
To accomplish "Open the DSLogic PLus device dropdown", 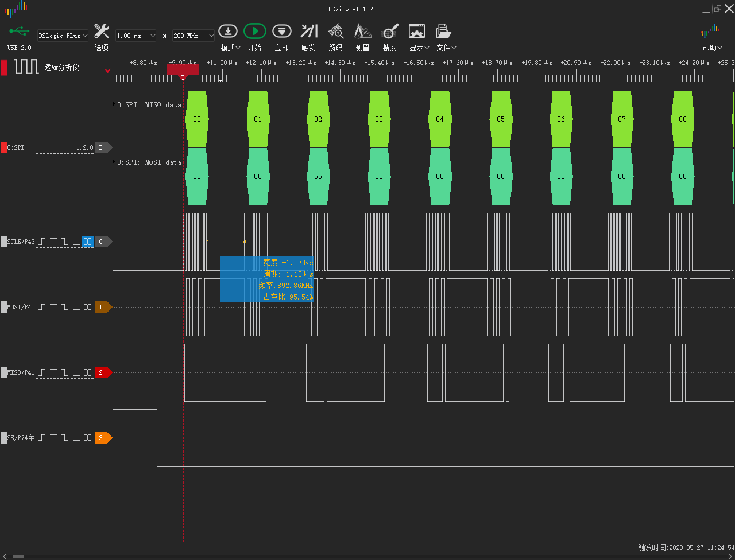I will click(63, 36).
